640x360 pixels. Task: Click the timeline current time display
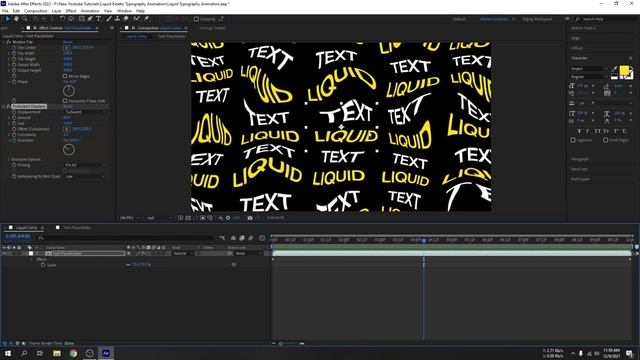(x=18, y=236)
